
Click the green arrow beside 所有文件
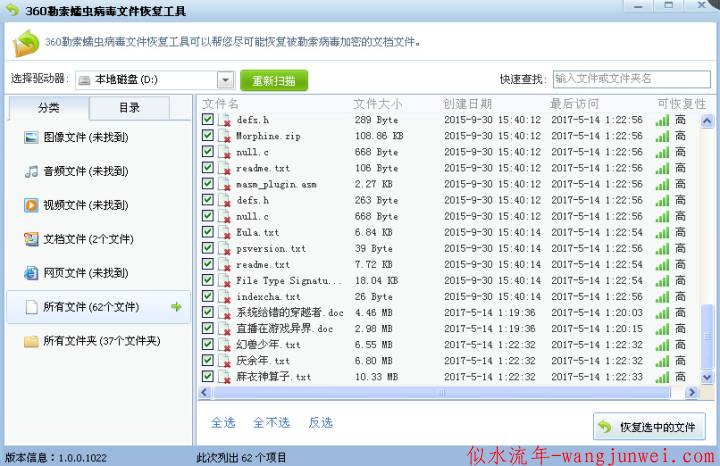[x=176, y=307]
